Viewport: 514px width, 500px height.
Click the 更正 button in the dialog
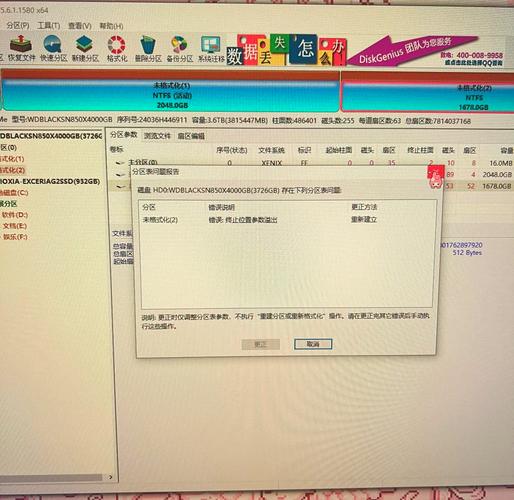point(260,344)
